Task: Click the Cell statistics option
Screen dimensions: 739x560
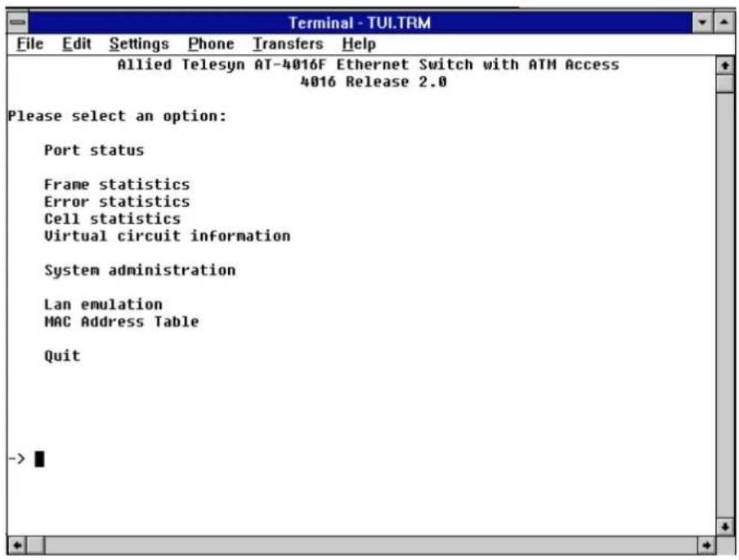Action: coord(112,219)
